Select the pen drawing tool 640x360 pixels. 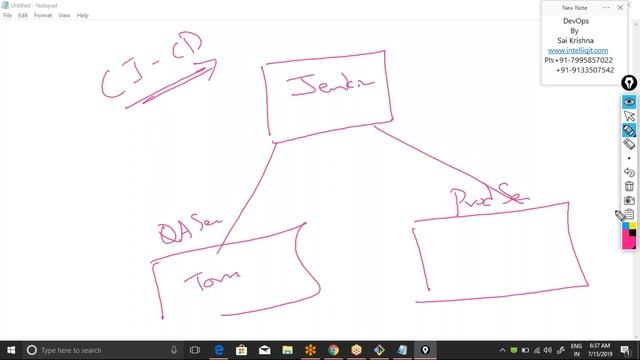pos(629,130)
